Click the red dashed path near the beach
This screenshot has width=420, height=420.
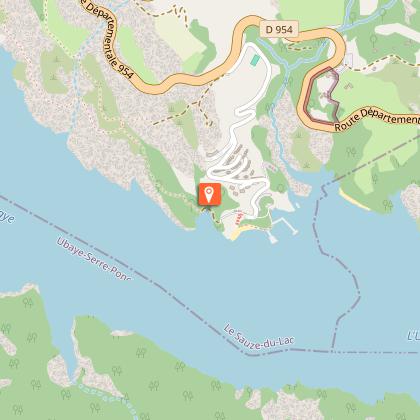point(238,217)
